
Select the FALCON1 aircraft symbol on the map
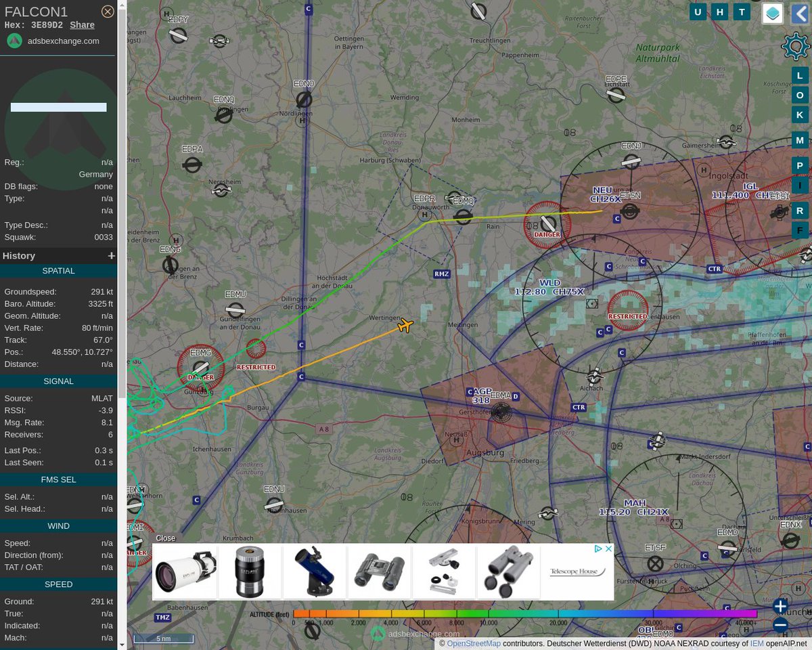tap(405, 325)
